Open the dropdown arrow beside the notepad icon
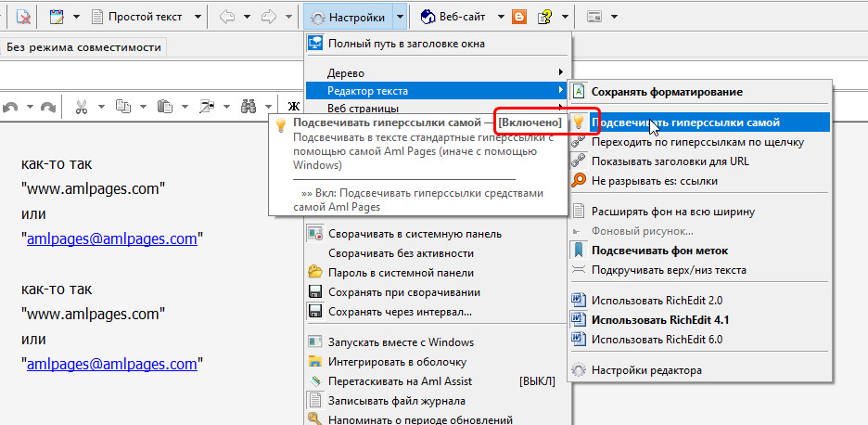 (76, 18)
